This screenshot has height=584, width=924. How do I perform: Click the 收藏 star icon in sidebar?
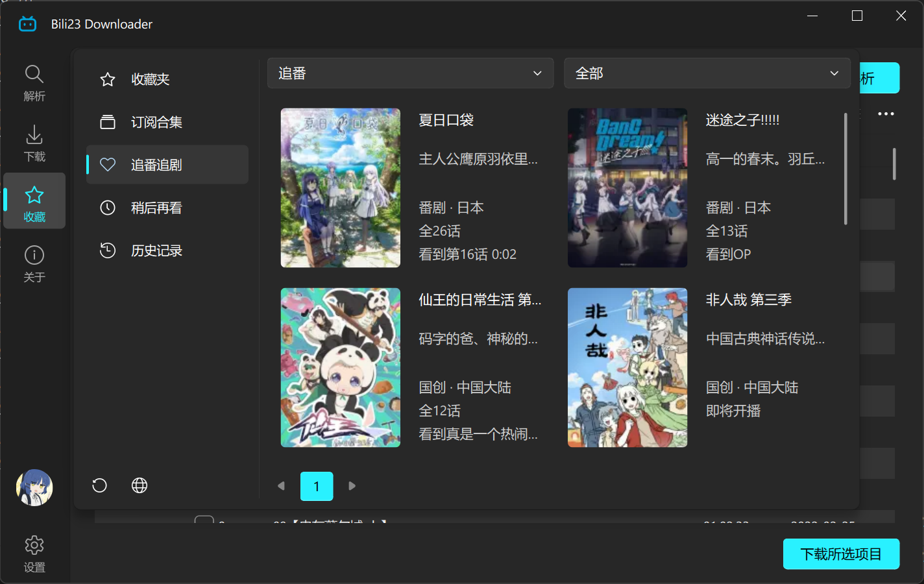click(x=34, y=193)
